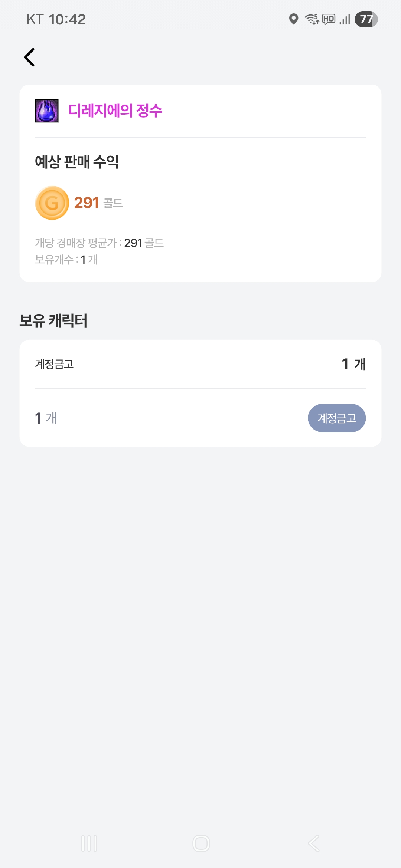Tap the battery 77 indicator

click(366, 19)
